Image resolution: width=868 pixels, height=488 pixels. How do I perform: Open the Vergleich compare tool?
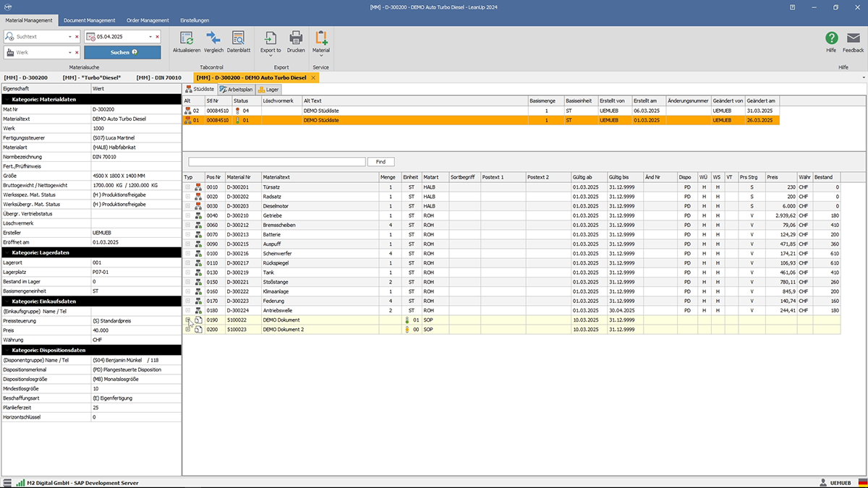(x=213, y=40)
